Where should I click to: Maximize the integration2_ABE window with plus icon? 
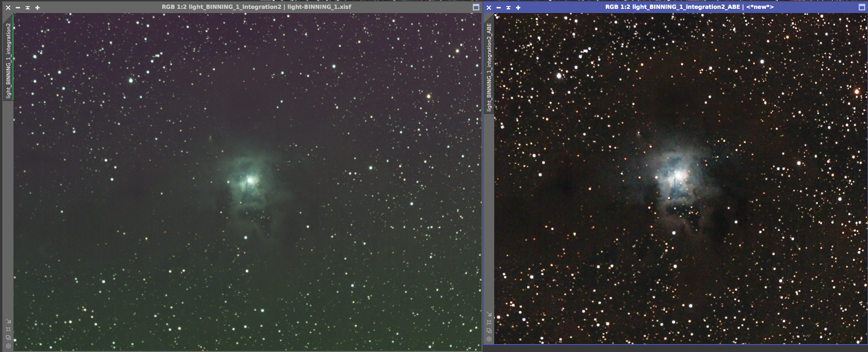(518, 7)
